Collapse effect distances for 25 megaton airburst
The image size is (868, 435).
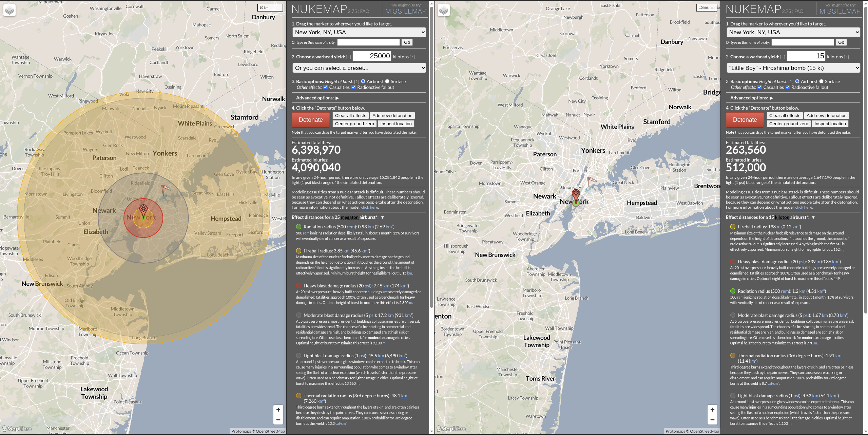383,217
